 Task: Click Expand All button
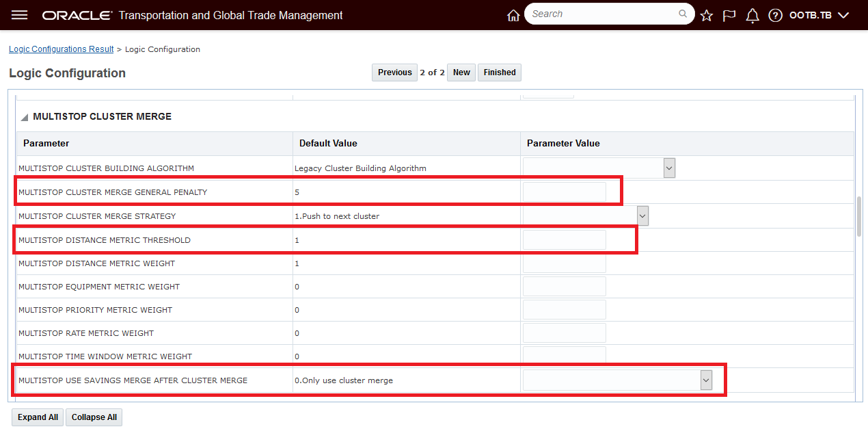38,417
